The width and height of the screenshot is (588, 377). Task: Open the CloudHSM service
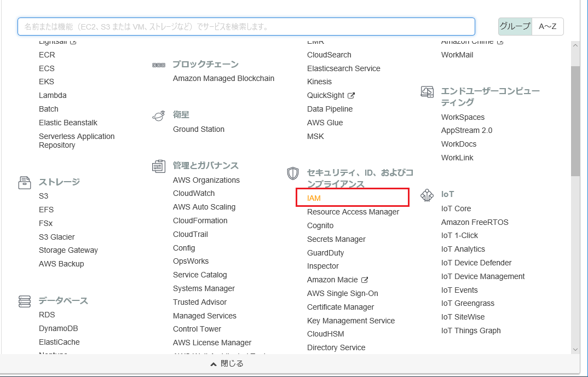(326, 334)
